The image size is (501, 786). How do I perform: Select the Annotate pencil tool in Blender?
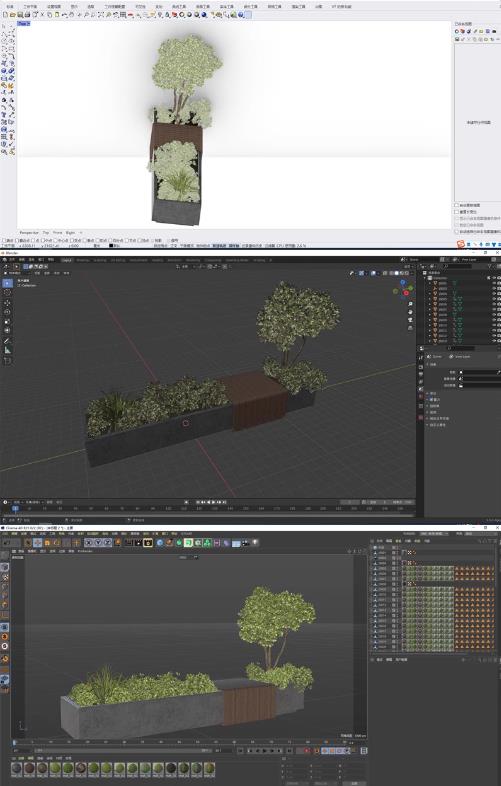(x=8, y=341)
